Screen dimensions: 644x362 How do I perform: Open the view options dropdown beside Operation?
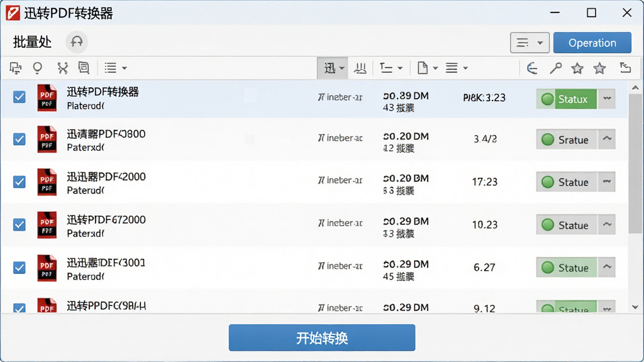530,43
